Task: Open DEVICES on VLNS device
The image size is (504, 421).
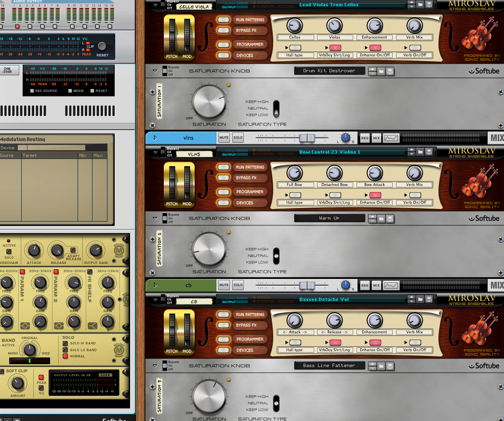Action: pos(224,203)
